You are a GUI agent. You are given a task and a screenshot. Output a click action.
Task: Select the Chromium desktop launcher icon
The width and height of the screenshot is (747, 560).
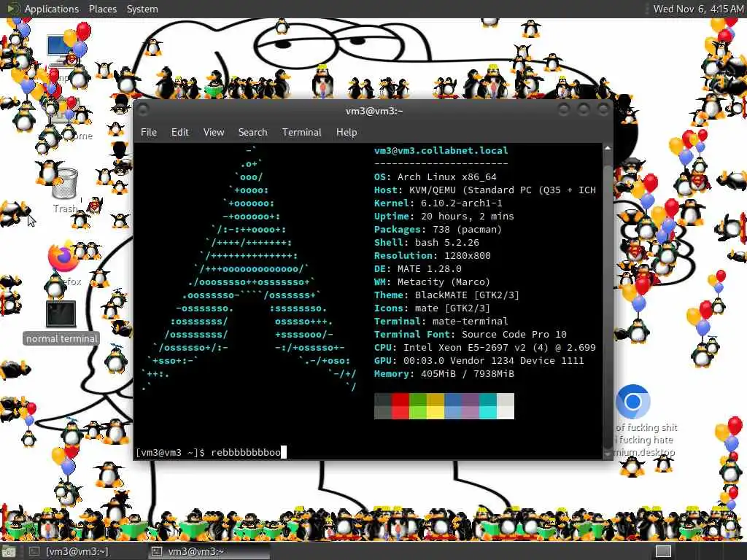click(632, 402)
